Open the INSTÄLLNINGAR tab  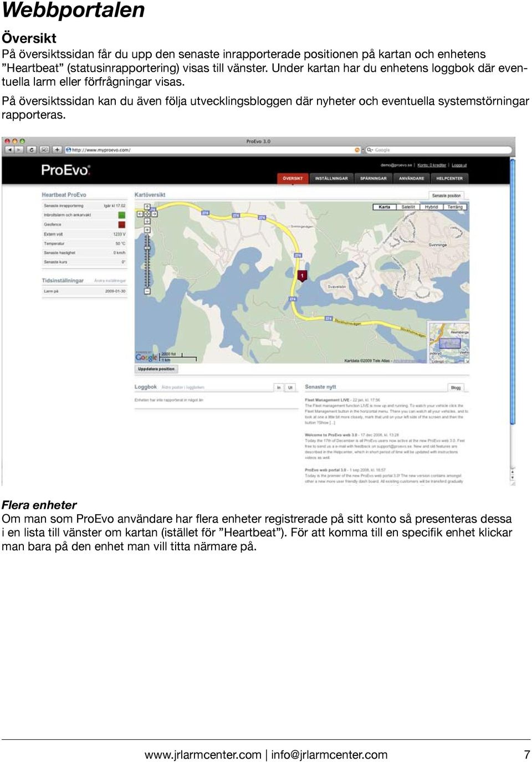pyautogui.click(x=331, y=178)
